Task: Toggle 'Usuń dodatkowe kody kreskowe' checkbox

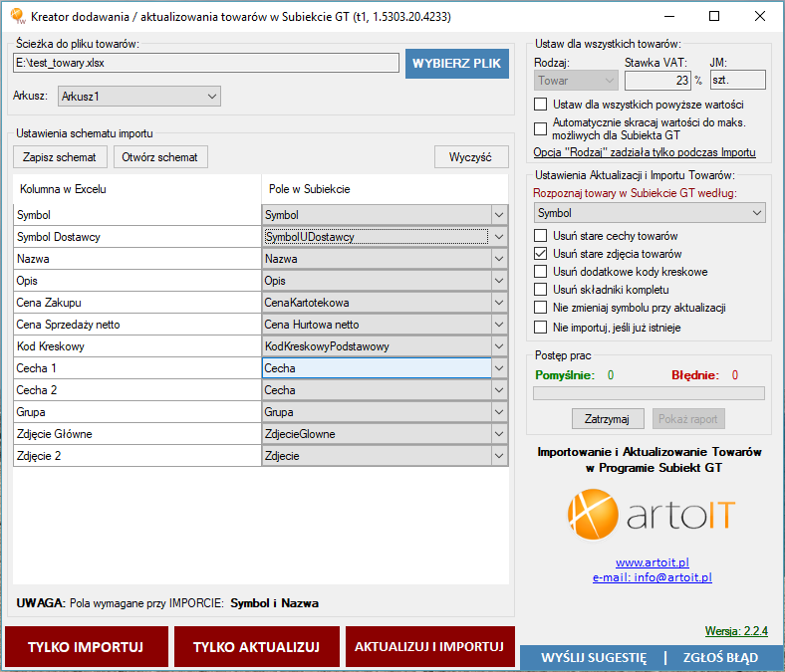Action: click(540, 272)
